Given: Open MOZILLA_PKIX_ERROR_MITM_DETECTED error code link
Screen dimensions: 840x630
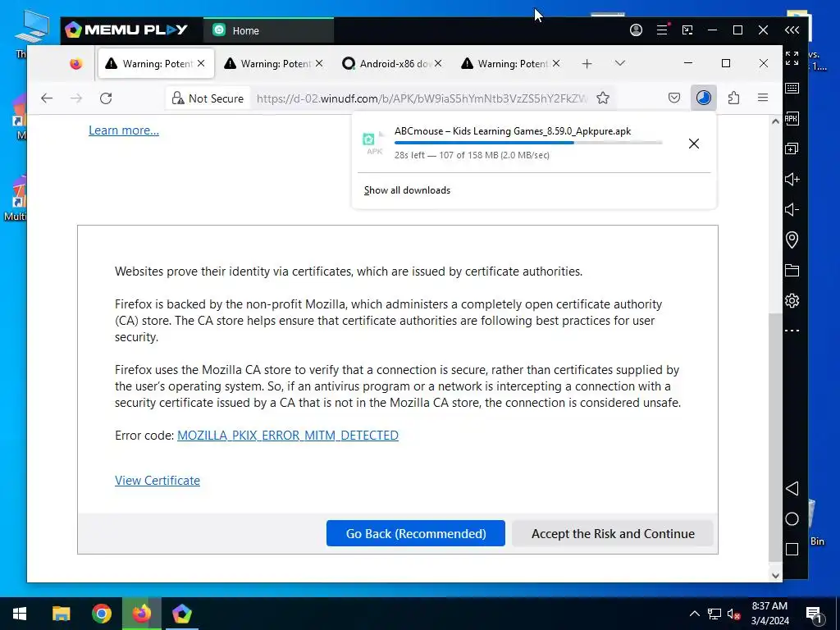Looking at the screenshot, I should 288,435.
